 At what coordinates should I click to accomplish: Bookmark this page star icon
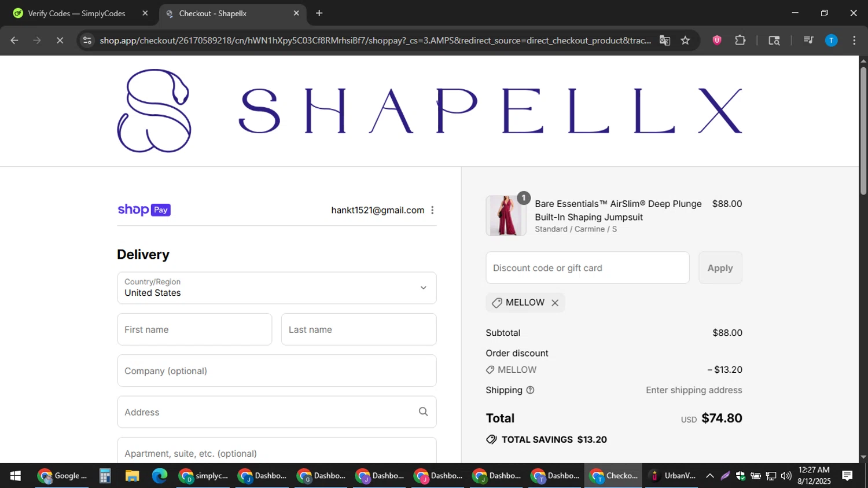click(x=685, y=40)
